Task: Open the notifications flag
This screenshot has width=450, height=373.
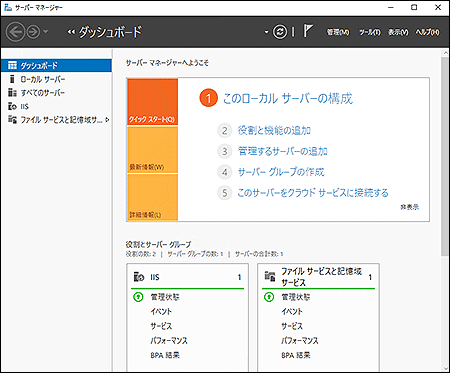Action: pos(308,31)
